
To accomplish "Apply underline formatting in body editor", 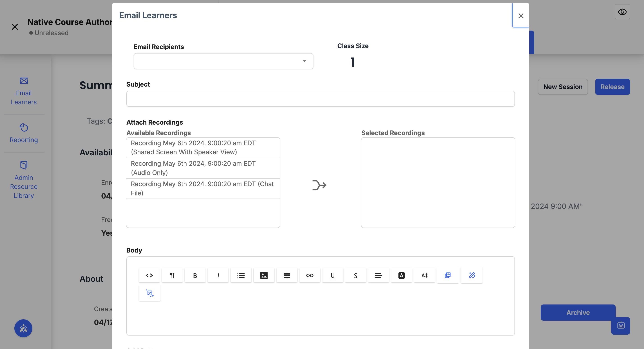I will pyautogui.click(x=333, y=275).
